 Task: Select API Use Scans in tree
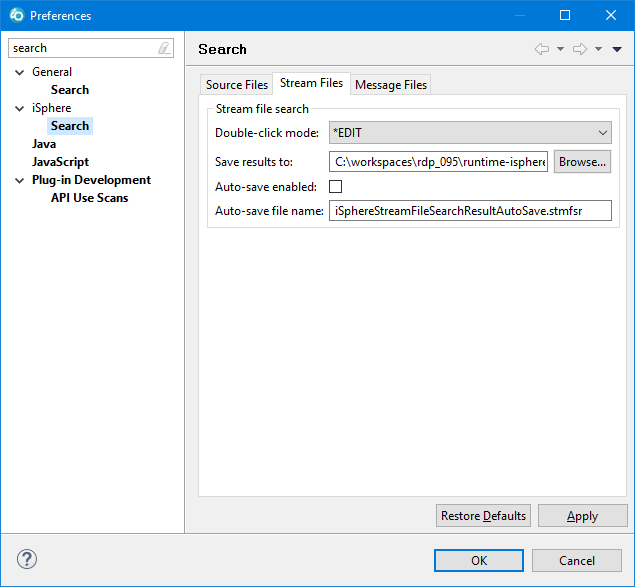[x=89, y=198]
